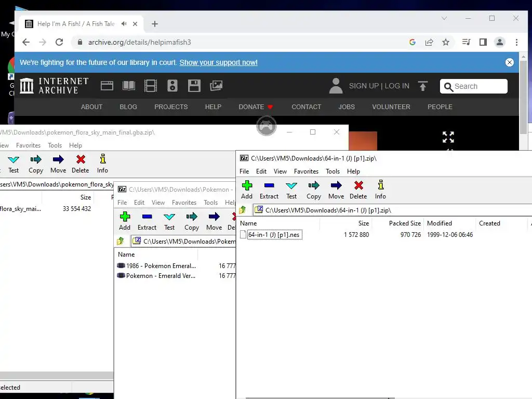Image resolution: width=532 pixels, height=399 pixels.
Task: Open the Internet Archive video film icon
Action: (150, 86)
